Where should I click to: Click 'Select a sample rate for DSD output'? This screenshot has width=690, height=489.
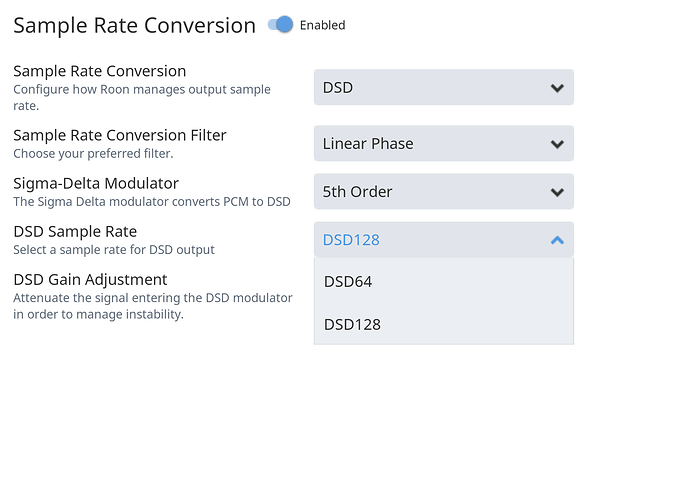coord(114,250)
